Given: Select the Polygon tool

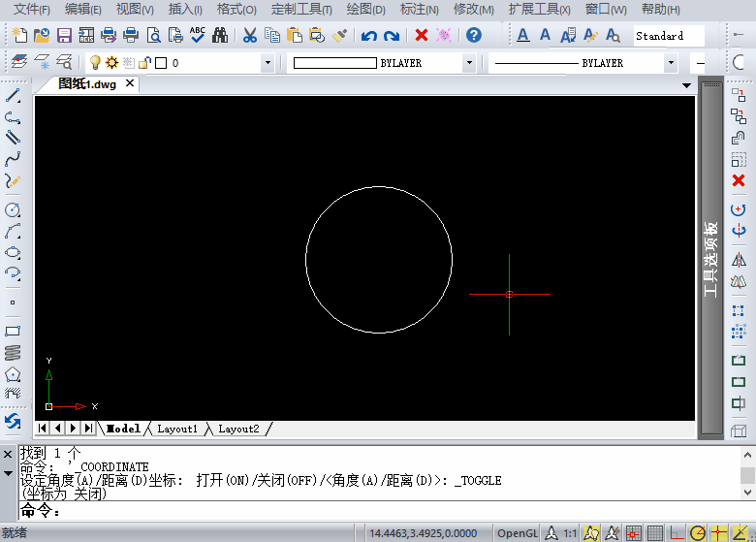Looking at the screenshot, I should tap(13, 374).
